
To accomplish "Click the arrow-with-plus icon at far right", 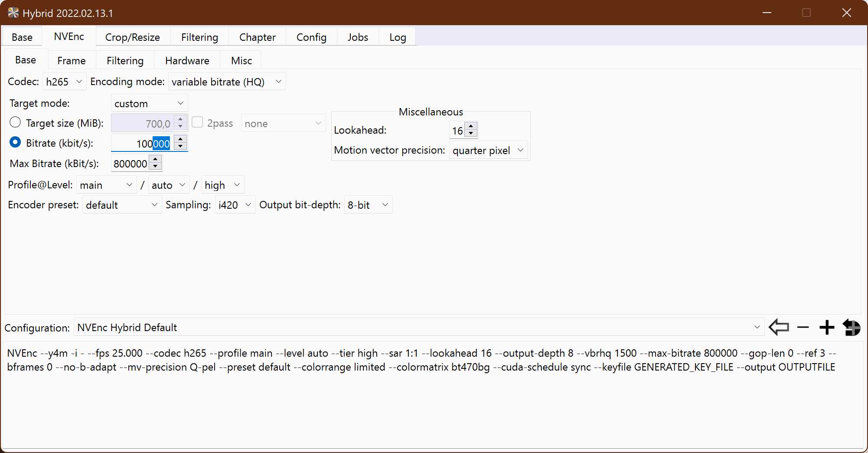I will [851, 327].
